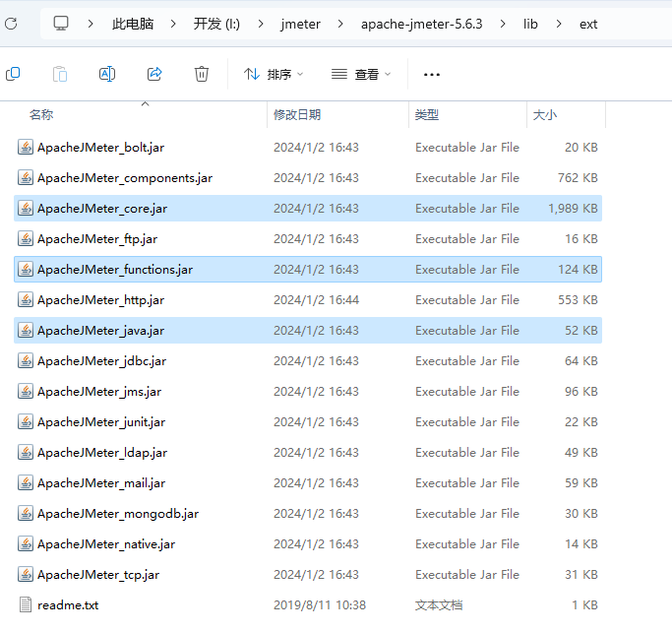Viewport: 672px width, 632px height.
Task: Click the copy icon in the toolbar
Action: tap(13, 74)
